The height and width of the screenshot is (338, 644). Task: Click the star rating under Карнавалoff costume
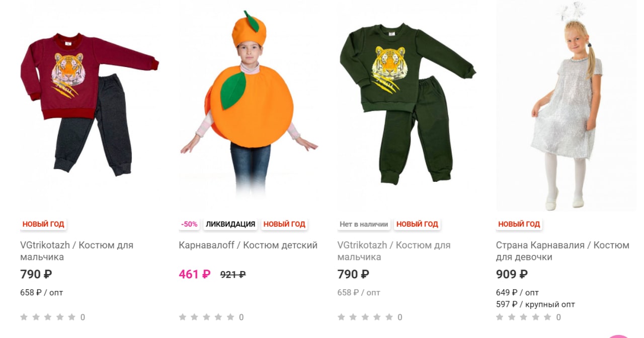(x=207, y=317)
